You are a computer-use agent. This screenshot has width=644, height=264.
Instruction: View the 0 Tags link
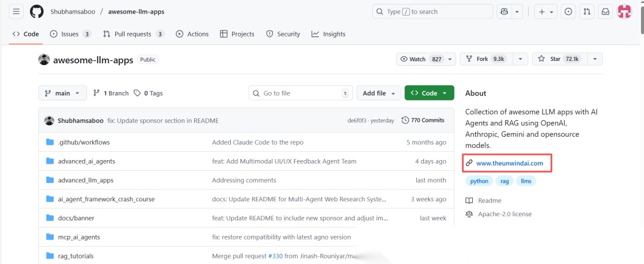click(148, 93)
